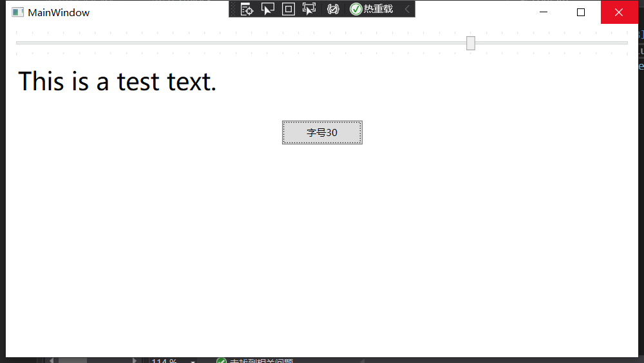The width and height of the screenshot is (644, 363).
Task: Click the Visual Studio horizontal scrollbar thumb
Action: point(73,360)
